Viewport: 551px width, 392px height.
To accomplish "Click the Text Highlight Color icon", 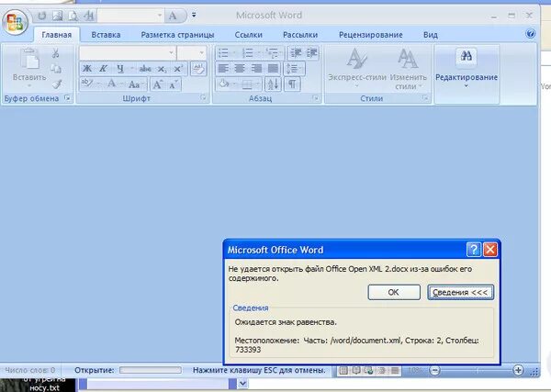I will click(86, 84).
